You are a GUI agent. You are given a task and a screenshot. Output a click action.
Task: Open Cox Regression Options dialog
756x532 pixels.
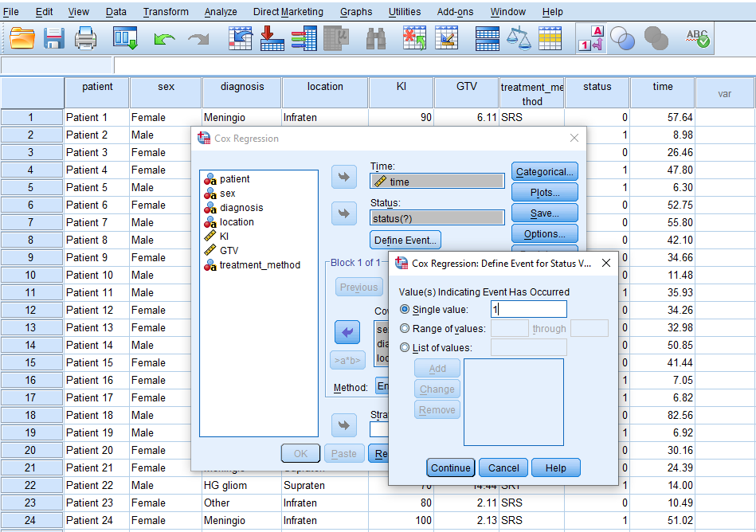click(544, 233)
